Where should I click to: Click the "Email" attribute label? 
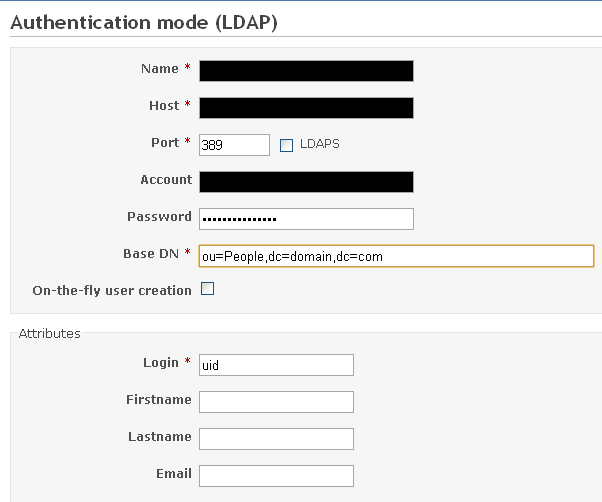click(174, 474)
